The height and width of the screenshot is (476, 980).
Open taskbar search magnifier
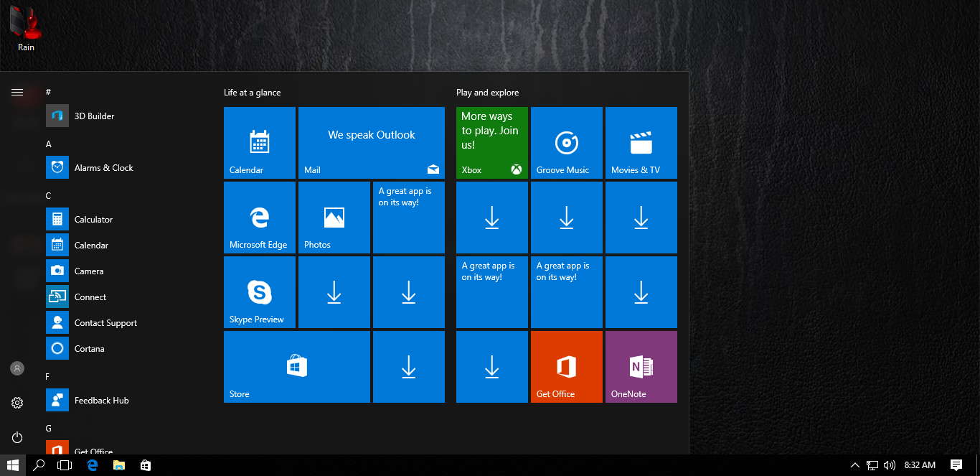click(x=39, y=465)
